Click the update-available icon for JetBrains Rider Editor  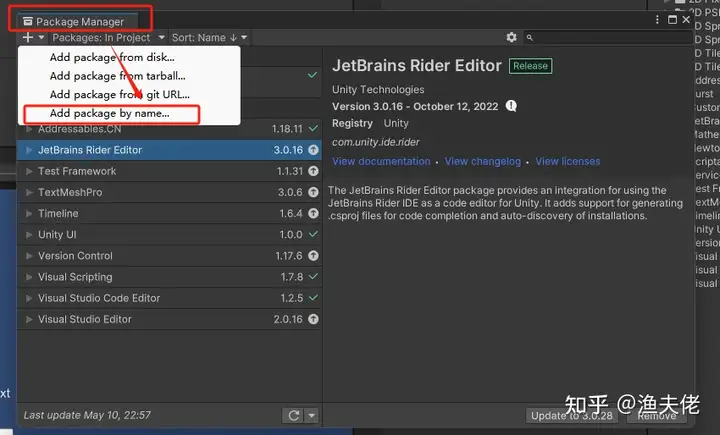pyautogui.click(x=313, y=150)
